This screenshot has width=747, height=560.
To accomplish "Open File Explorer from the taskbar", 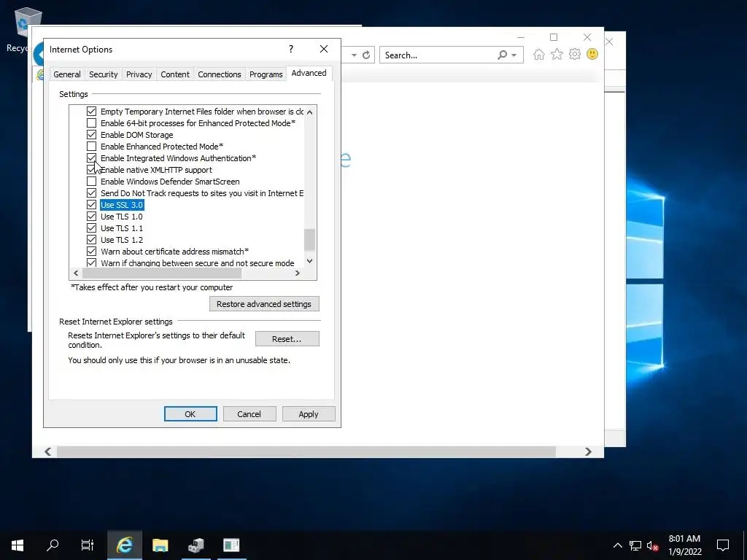I will click(160, 545).
